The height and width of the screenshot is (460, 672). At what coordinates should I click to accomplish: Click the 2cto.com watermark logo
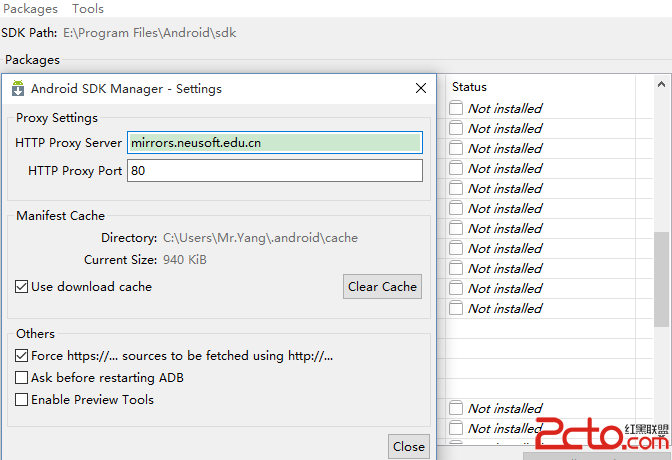tap(602, 437)
